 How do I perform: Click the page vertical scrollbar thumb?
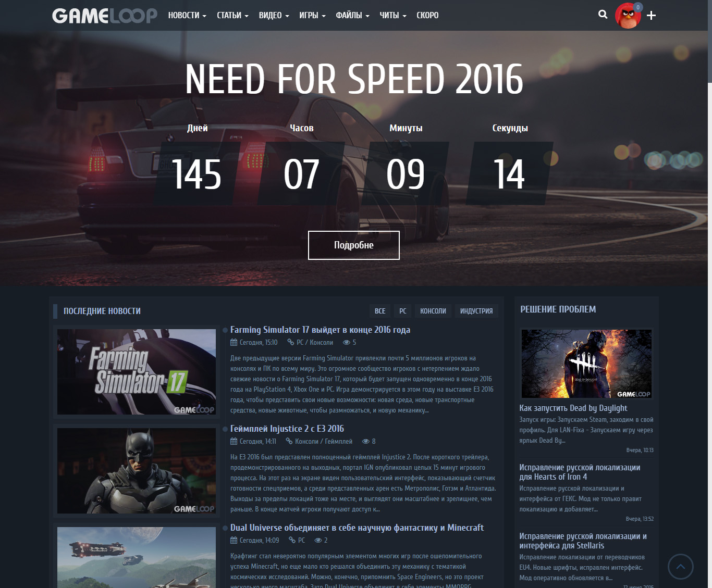[x=710, y=41]
